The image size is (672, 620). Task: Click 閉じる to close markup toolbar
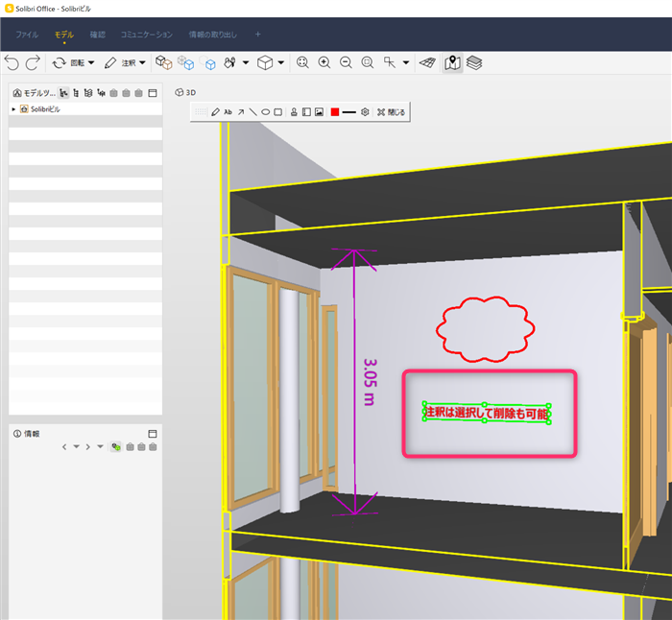pos(392,112)
